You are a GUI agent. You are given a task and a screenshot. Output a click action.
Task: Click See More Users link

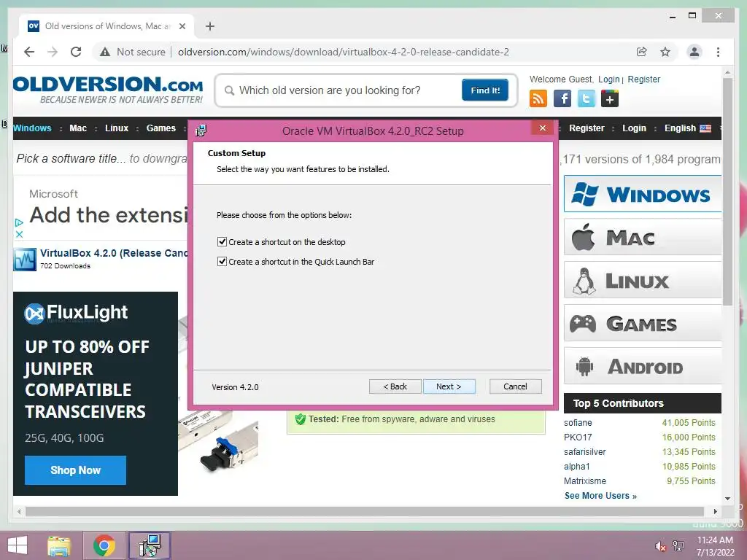point(600,496)
